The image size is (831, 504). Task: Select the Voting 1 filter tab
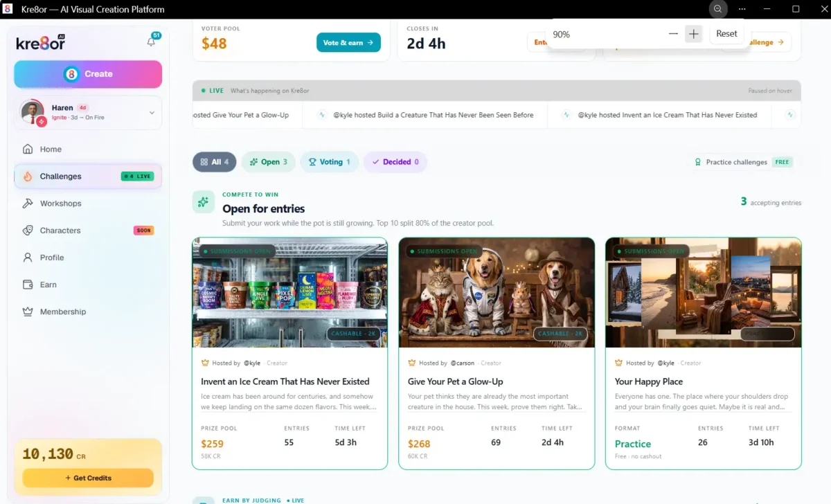(330, 162)
